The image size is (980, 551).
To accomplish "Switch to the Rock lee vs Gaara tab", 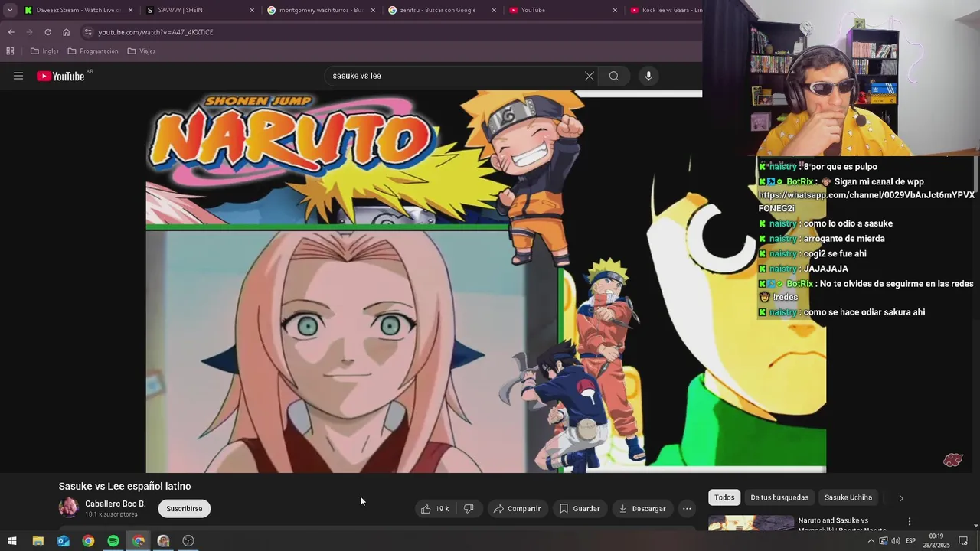I will pos(665,10).
